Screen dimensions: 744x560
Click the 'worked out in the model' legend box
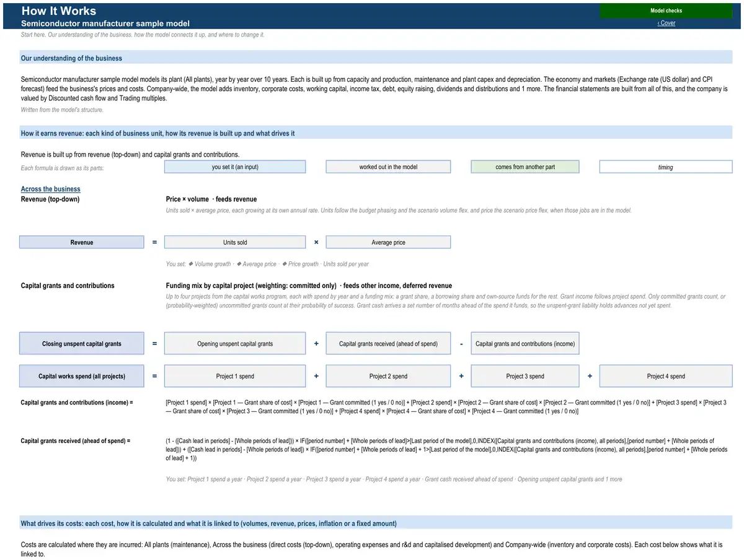(x=388, y=167)
